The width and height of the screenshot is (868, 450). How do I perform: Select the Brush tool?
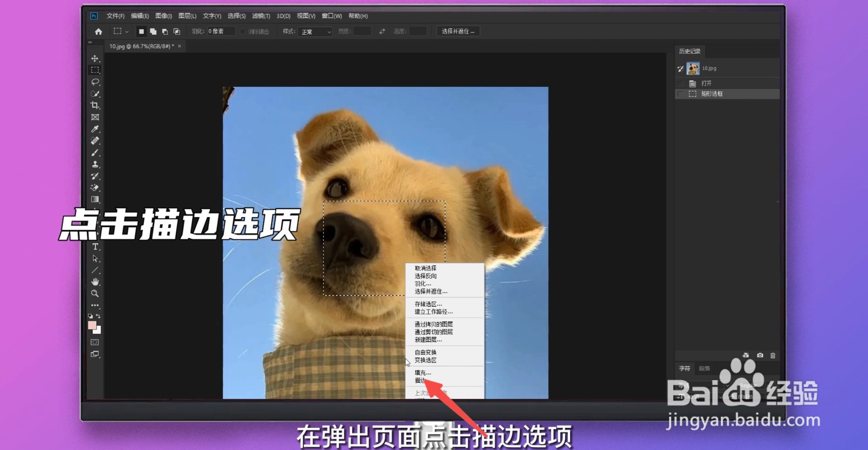coord(95,153)
